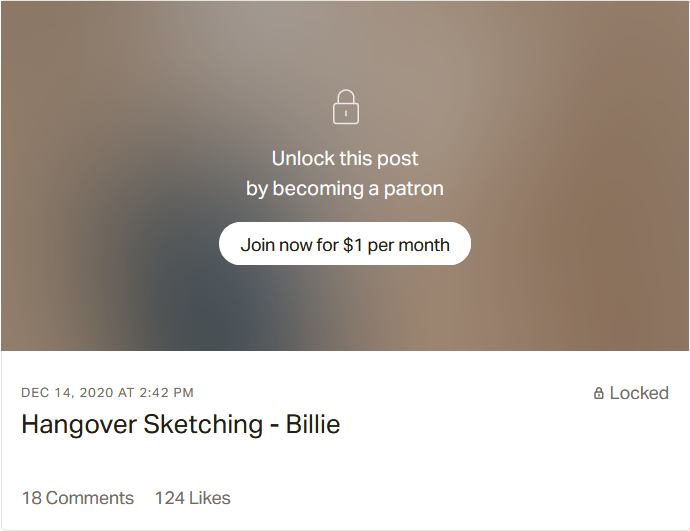Select the by becoming a patron text
The image size is (690, 531).
pos(345,188)
